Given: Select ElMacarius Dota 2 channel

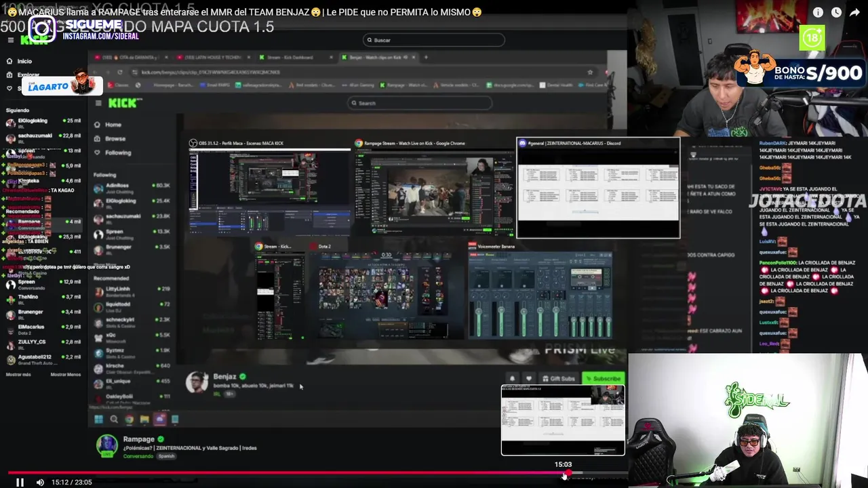Looking at the screenshot, I should point(43,329).
